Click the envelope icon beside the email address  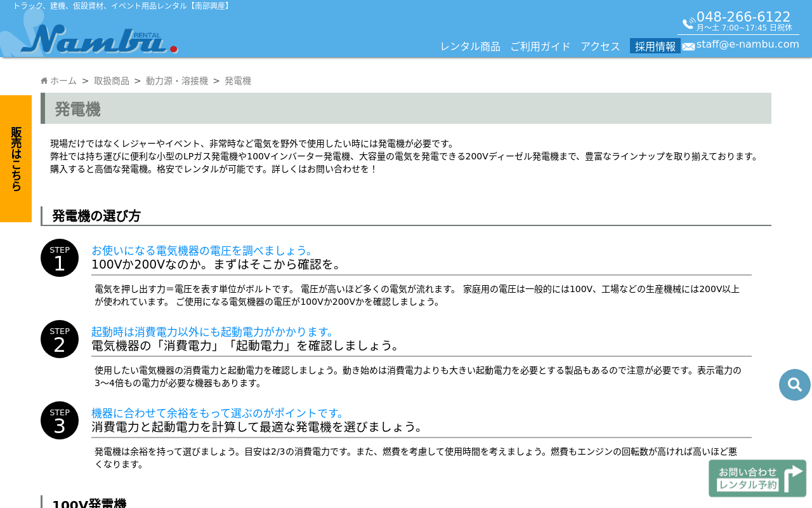[x=688, y=46]
